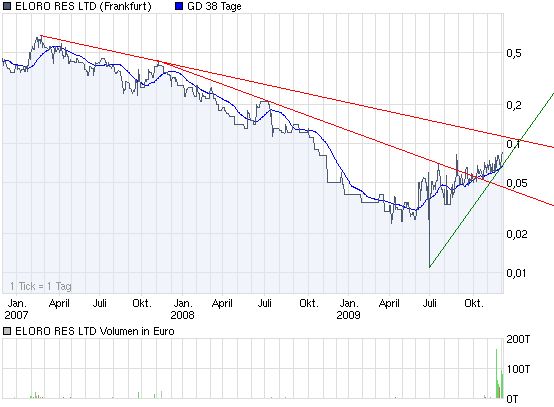Click the ELORO RES LTD legend color square
This screenshot has width=554, height=407.
click(7, 6)
